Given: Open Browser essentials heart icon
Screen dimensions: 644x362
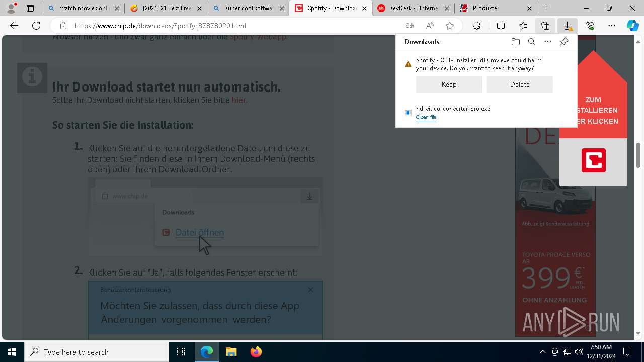Looking at the screenshot, I should 590,26.
